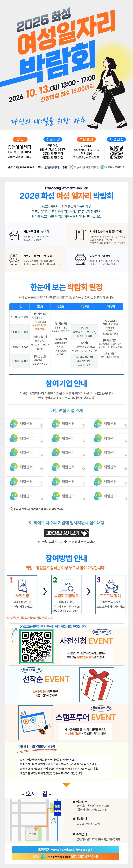Screen dimensions: 133x868
Task: Open the last 새일센터 company card
Action: (109, 496)
